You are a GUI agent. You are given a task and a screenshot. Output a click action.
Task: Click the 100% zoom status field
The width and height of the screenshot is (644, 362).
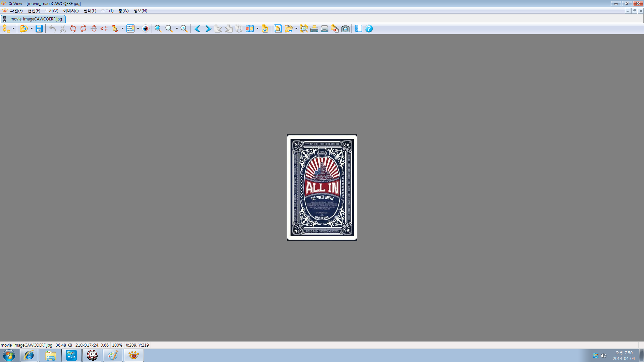coord(117,345)
